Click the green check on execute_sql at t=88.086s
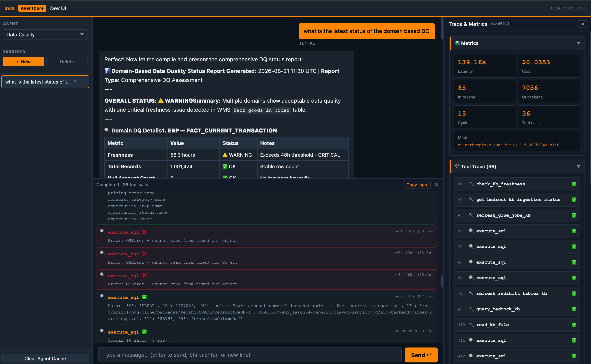Image resolution: width=591 pixels, height=364 pixels. pos(144,332)
